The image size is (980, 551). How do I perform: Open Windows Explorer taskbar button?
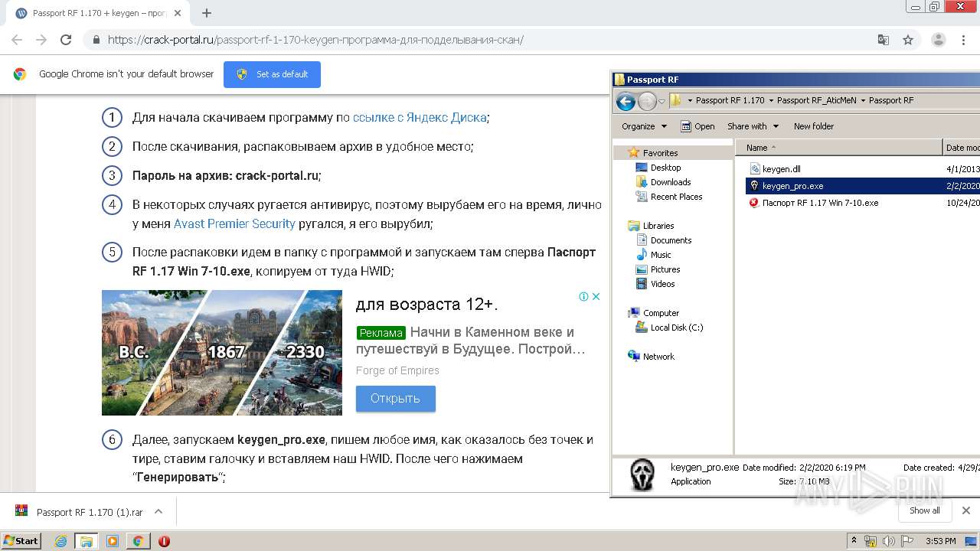click(x=87, y=541)
